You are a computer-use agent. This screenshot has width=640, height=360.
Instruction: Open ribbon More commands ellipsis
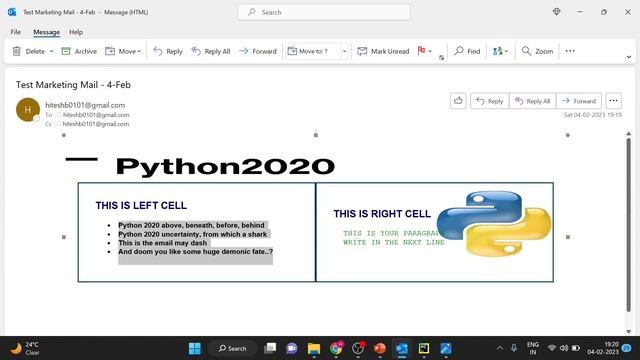[x=570, y=51]
